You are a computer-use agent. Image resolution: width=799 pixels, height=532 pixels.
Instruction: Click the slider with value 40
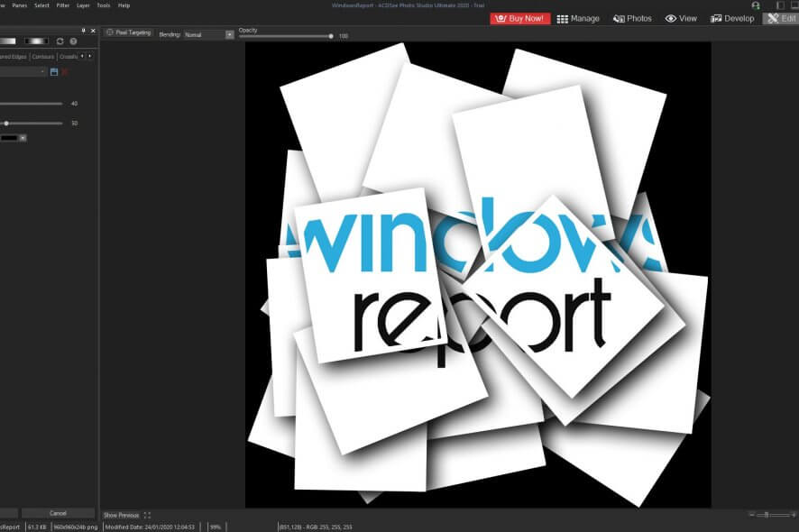coord(31,104)
